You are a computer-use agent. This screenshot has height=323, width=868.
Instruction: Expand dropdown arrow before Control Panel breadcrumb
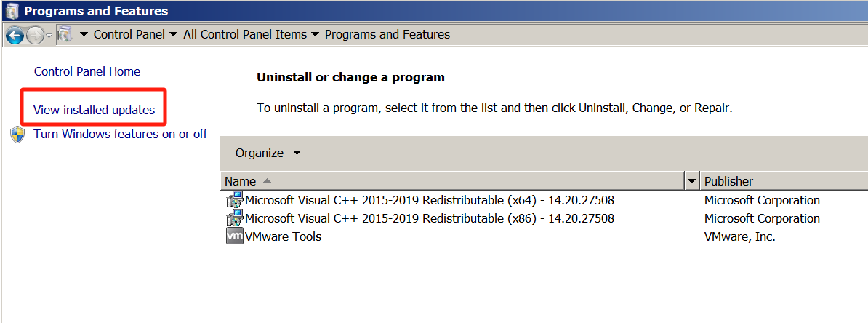coord(84,35)
